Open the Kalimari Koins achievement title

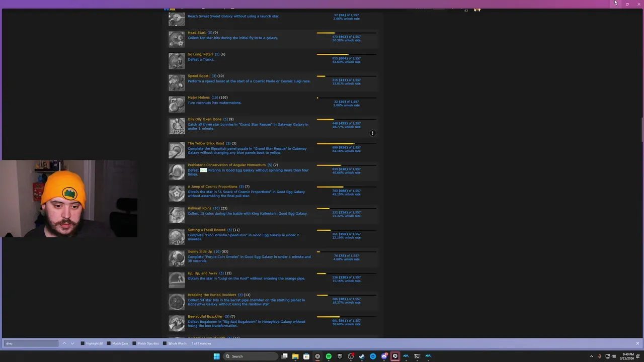tap(200, 208)
